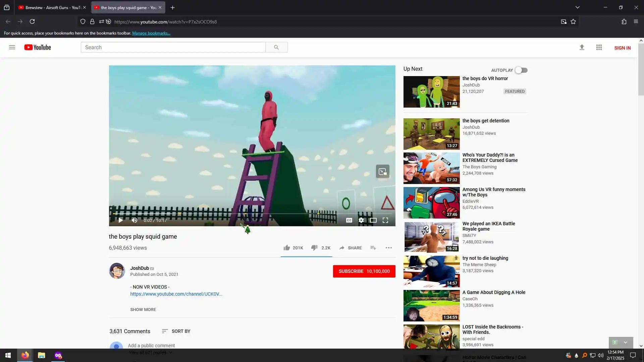Screen dimensions: 644x362
Task: Open the three-dot more actions menu
Action: coord(389,248)
